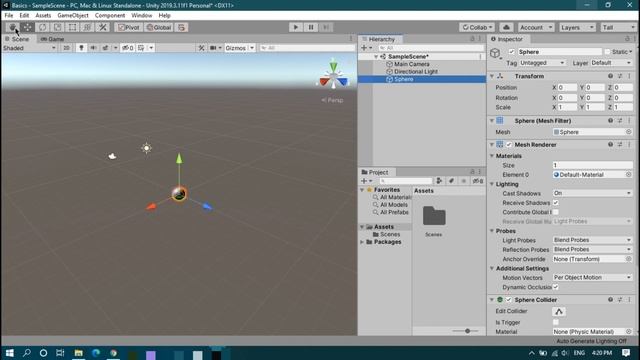Viewport: 640px width, 360px height.
Task: Click Project search by type icon
Action: click(439, 181)
